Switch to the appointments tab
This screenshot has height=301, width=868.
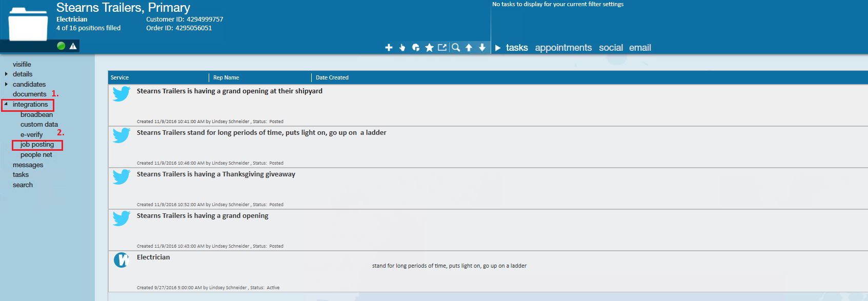[563, 48]
